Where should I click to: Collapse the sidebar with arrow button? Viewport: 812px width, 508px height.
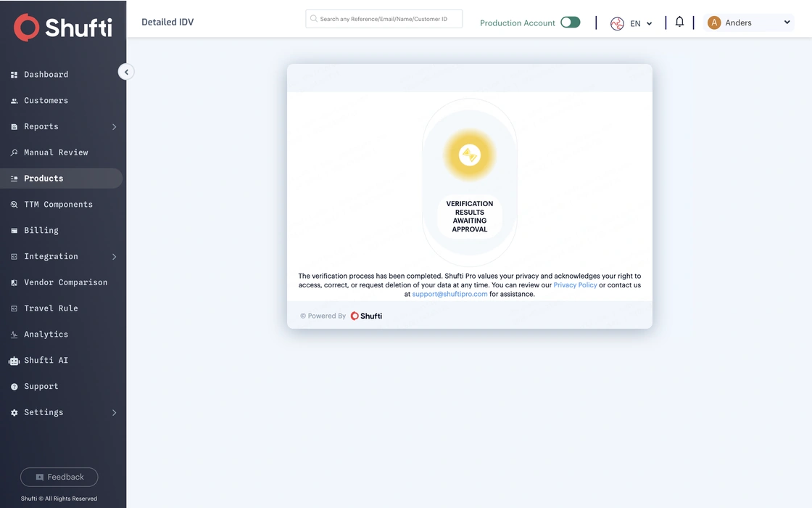126,72
